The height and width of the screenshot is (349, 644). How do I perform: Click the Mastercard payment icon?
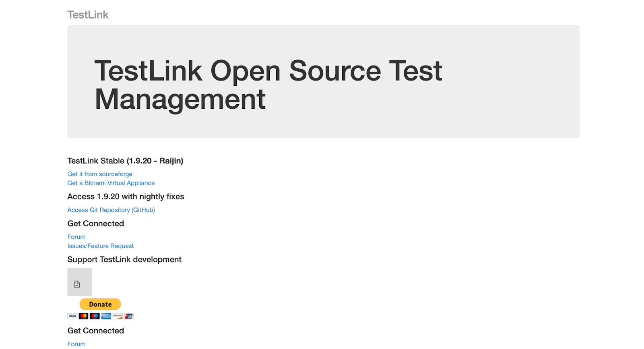click(83, 316)
